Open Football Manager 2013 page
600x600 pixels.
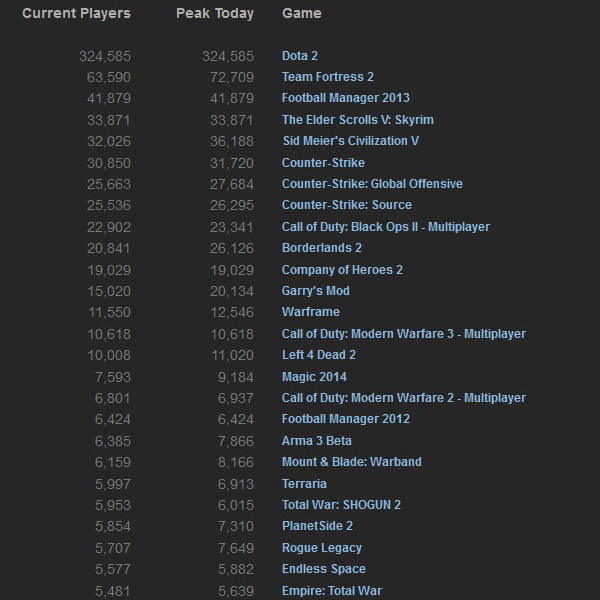[x=345, y=98]
